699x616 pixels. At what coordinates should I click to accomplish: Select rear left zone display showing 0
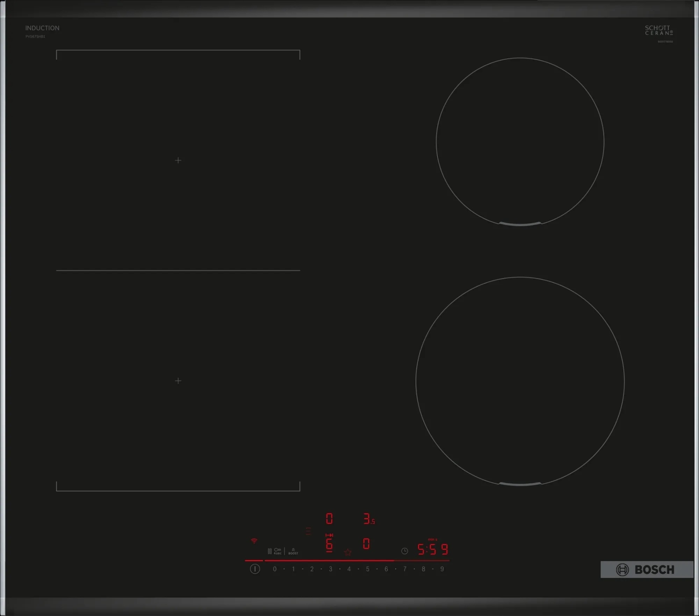(x=329, y=519)
